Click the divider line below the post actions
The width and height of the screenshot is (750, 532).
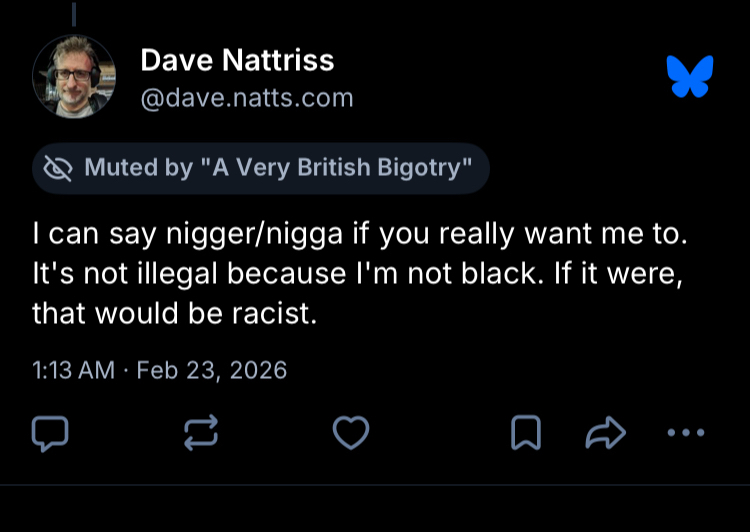point(375,485)
